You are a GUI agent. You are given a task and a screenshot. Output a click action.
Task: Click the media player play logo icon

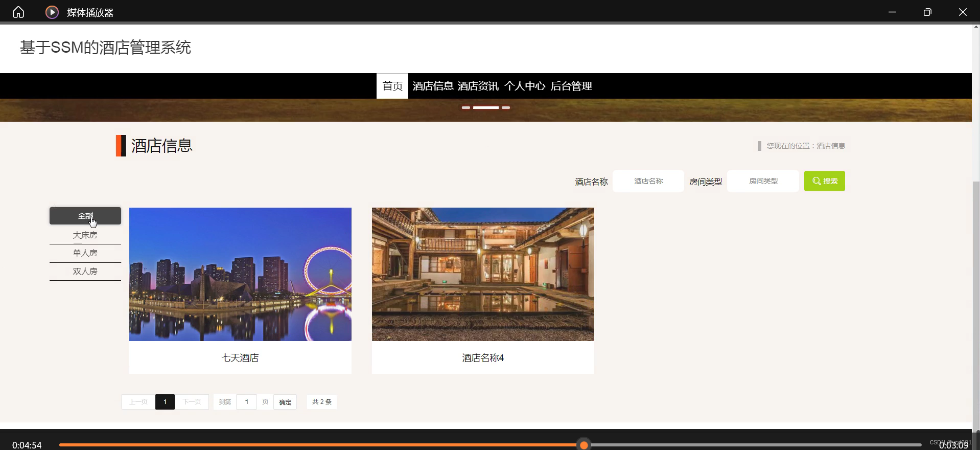pos(52,12)
